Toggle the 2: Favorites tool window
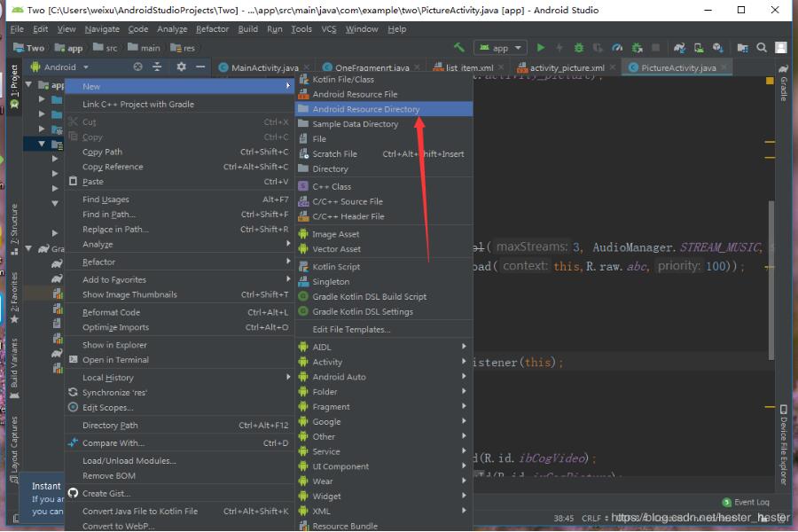Viewport: 798px width, 532px height. (14, 298)
